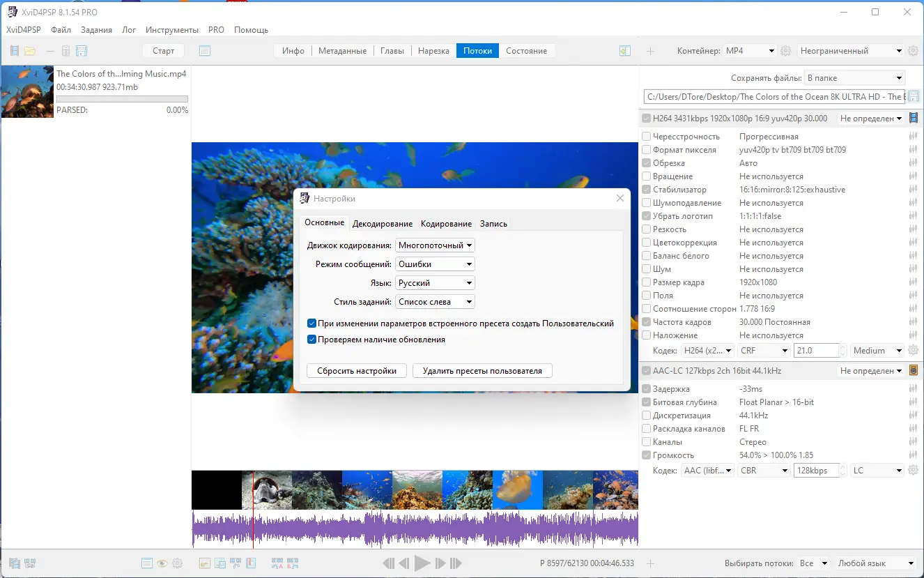Open the log list icon next to Старт
This screenshot has height=578, width=924.
pyautogui.click(x=205, y=50)
